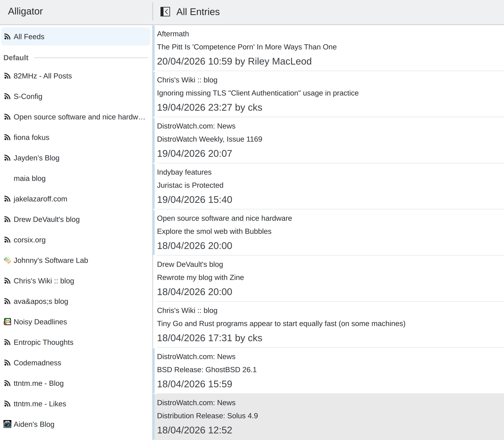The width and height of the screenshot is (504, 440).
Task: Open Explore the smol web with Bubbles
Action: [x=329, y=232]
